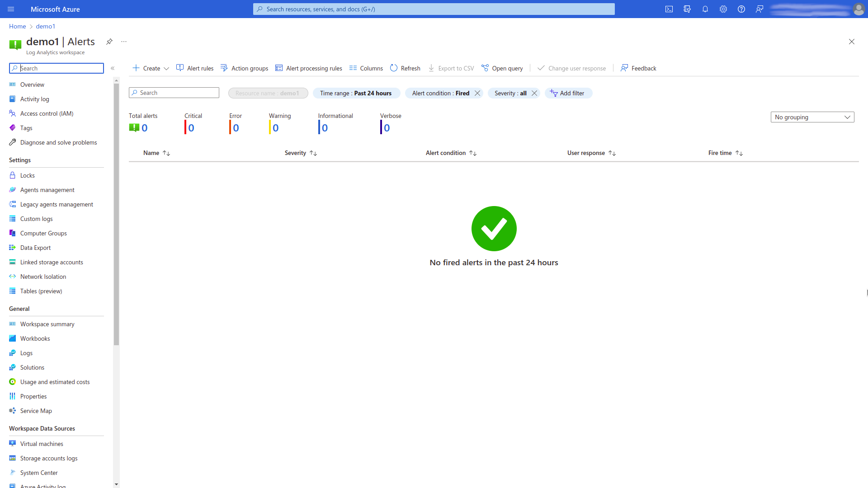
Task: Click the sidebar Search box
Action: [x=57, y=68]
